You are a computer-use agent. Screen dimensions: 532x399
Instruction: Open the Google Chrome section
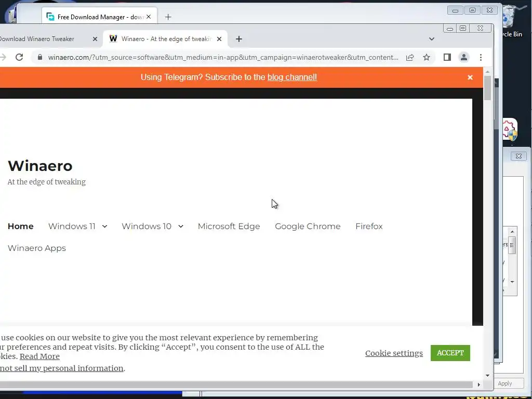pos(308,227)
